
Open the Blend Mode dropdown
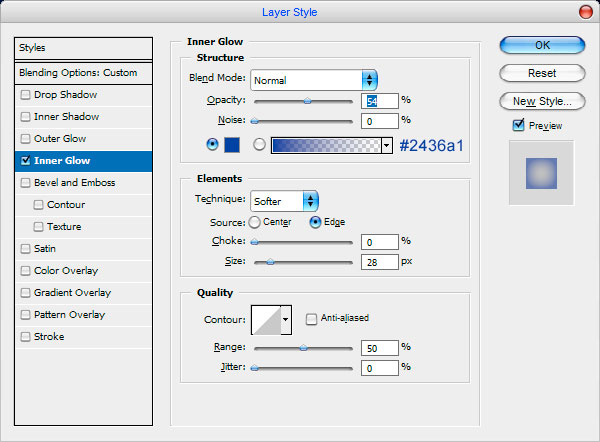pos(314,80)
